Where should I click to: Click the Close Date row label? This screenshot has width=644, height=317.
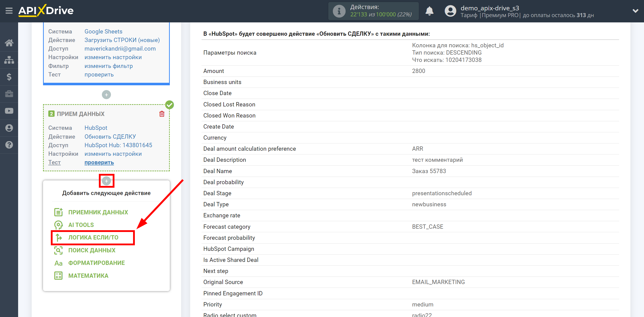[x=217, y=93]
